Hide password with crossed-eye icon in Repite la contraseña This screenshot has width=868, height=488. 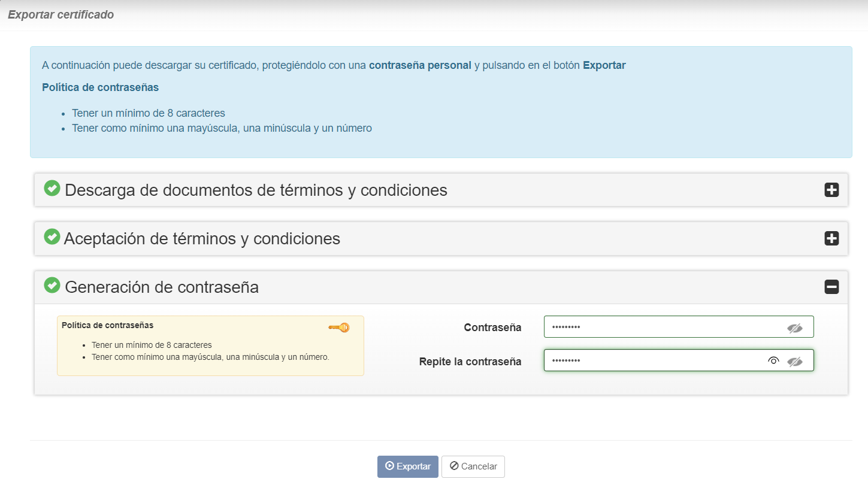(794, 361)
